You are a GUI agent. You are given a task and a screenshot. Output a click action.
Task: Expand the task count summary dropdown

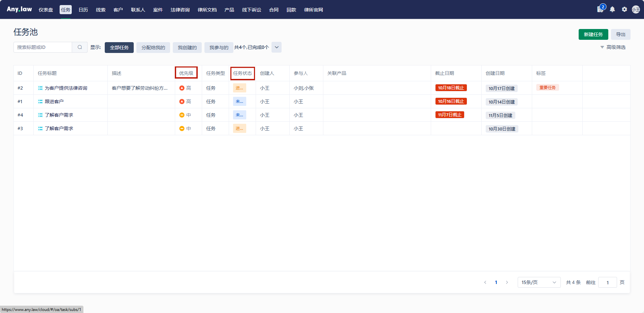click(277, 47)
